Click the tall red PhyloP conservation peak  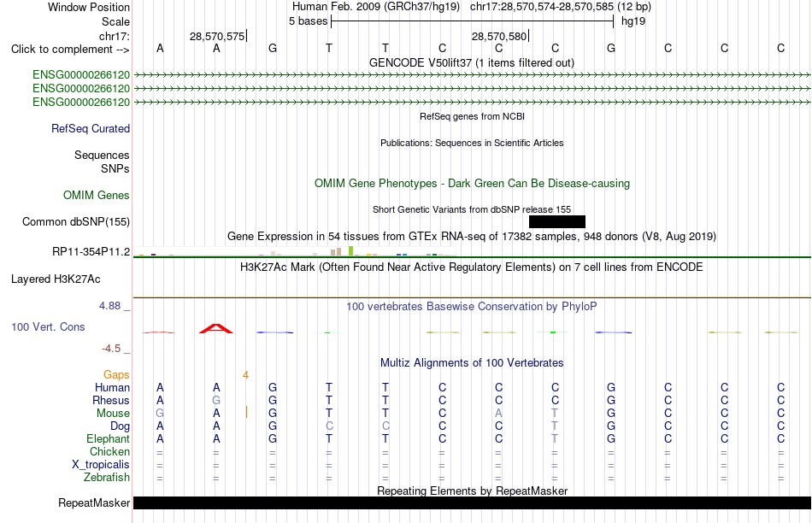(216, 328)
